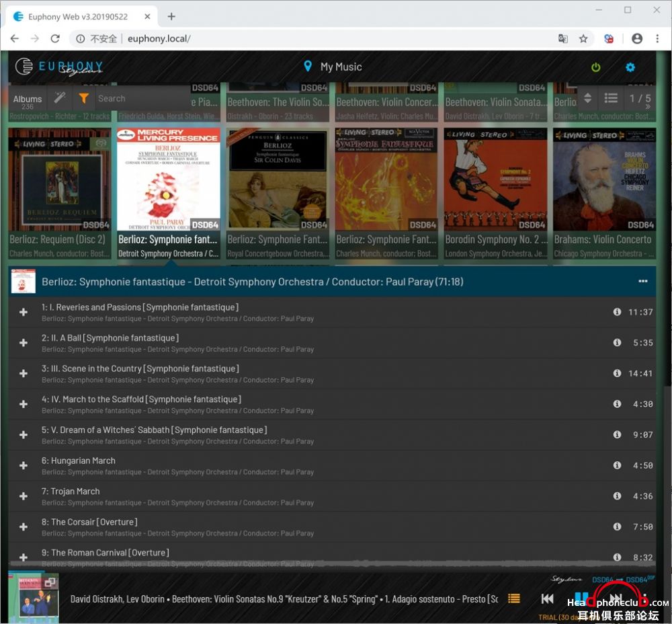Viewport: 672px width, 624px height.
Task: Click the title '8: The Corsair [Overture]'
Action: pos(89,522)
